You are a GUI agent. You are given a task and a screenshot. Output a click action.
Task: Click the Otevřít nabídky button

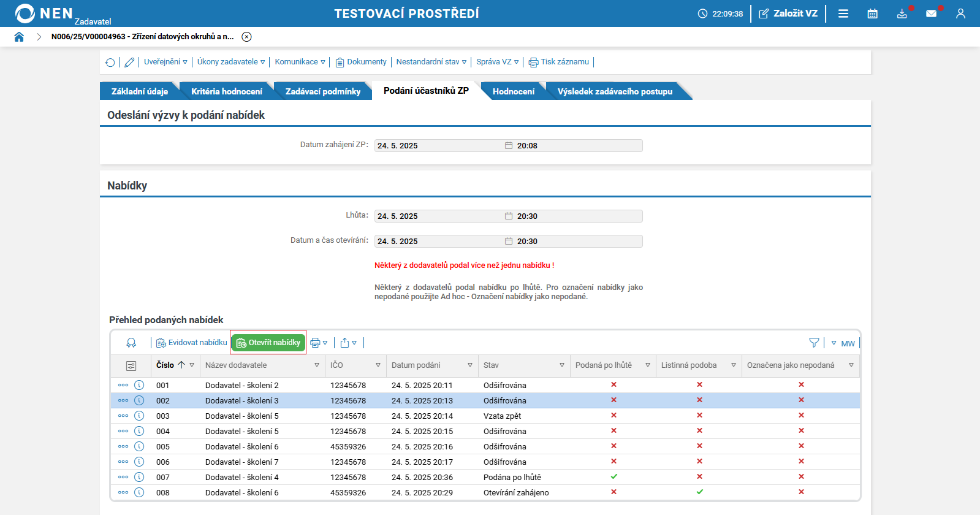[268, 343]
